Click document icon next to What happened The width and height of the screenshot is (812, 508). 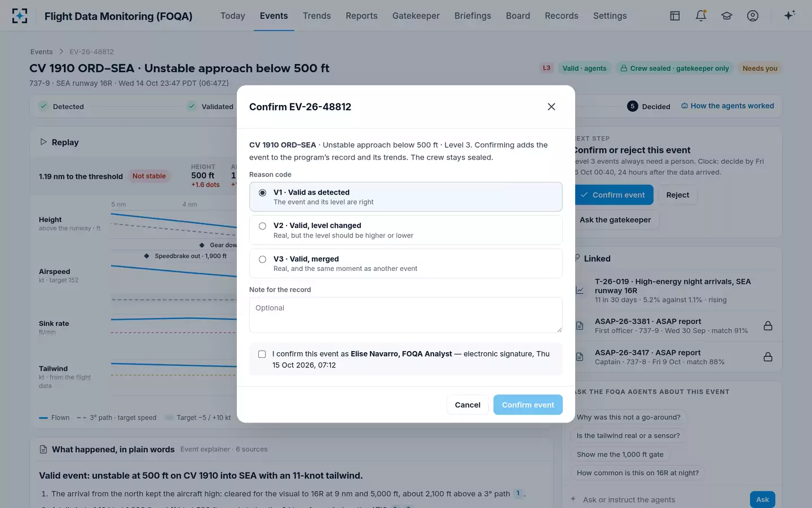(x=43, y=449)
